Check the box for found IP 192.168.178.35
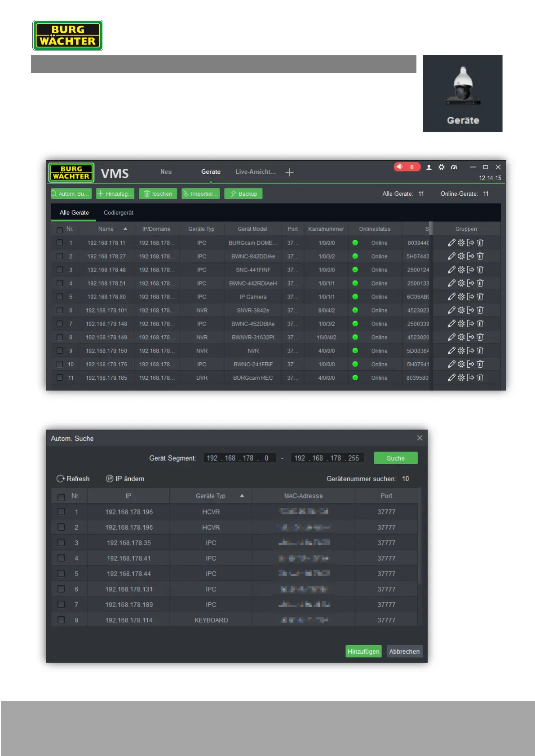 (x=62, y=543)
